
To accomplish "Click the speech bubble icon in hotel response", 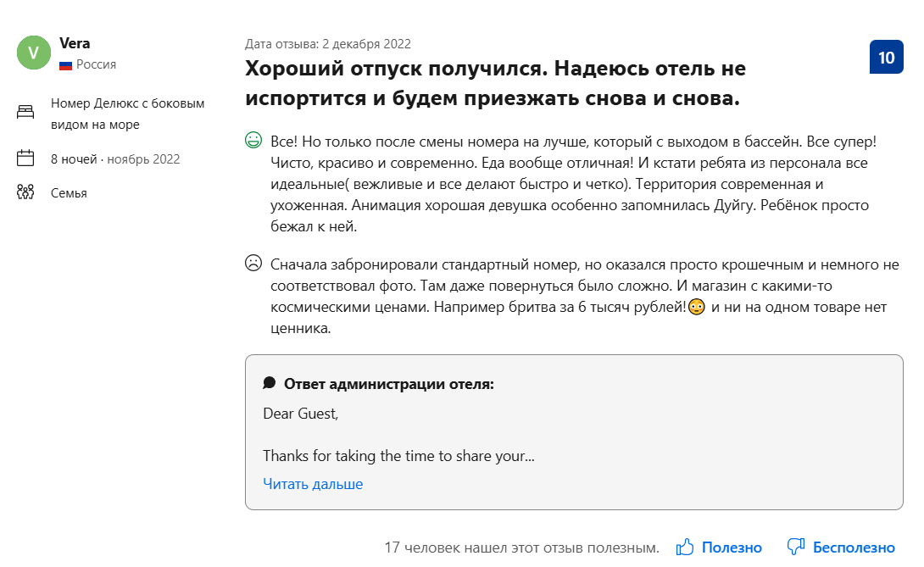I will click(270, 383).
